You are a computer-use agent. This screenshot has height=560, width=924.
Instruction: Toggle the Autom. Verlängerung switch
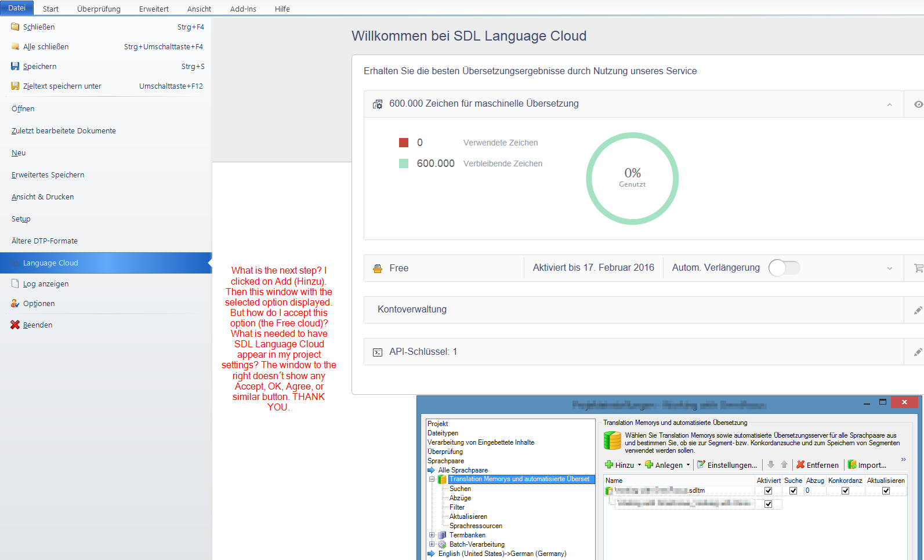(x=784, y=268)
